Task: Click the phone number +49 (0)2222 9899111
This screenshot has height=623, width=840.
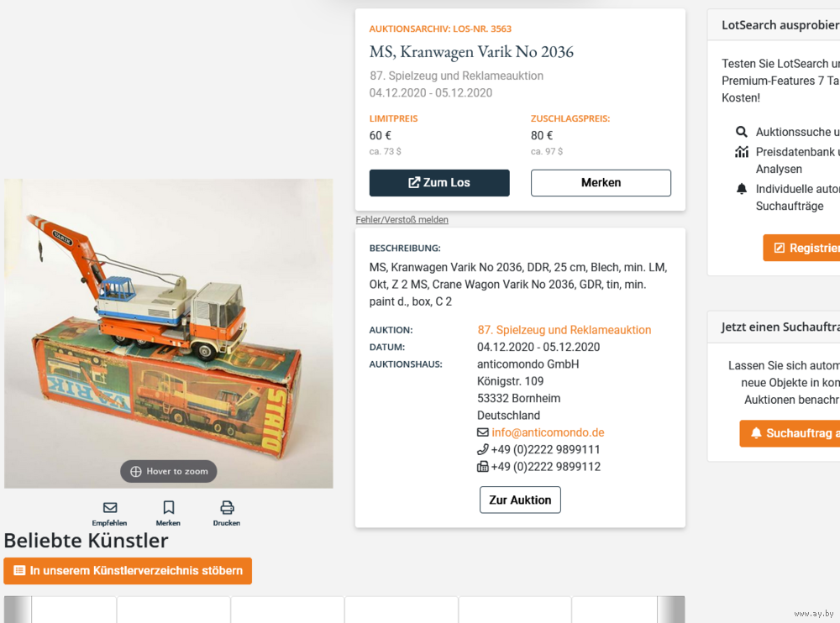Action: point(545,449)
